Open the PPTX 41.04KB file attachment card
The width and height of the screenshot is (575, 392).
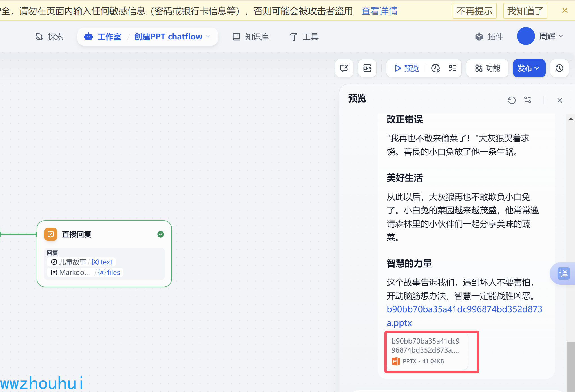(427, 351)
